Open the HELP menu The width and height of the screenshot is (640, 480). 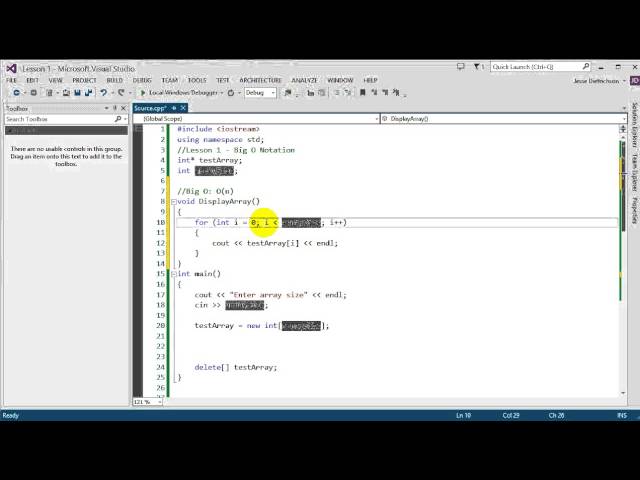point(370,80)
